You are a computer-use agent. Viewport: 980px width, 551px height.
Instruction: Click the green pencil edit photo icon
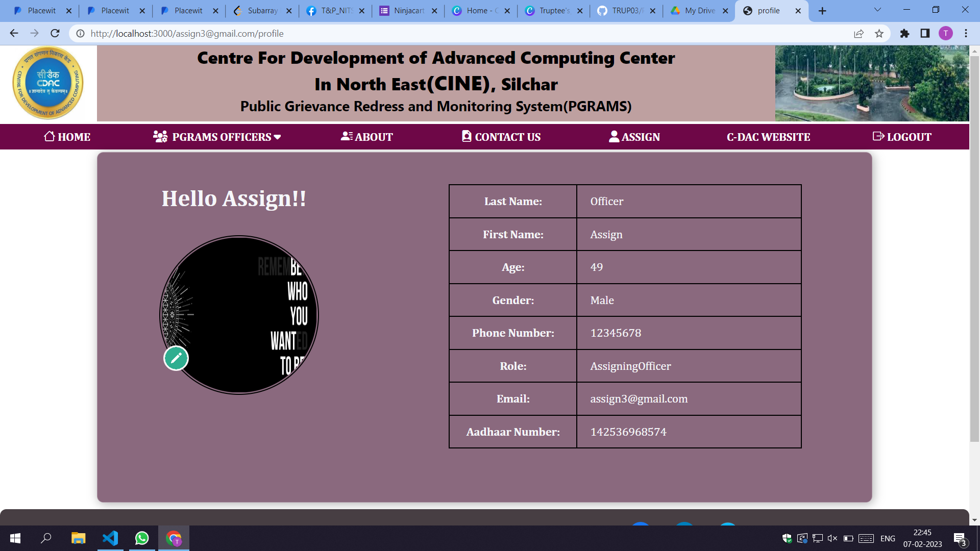(x=176, y=358)
